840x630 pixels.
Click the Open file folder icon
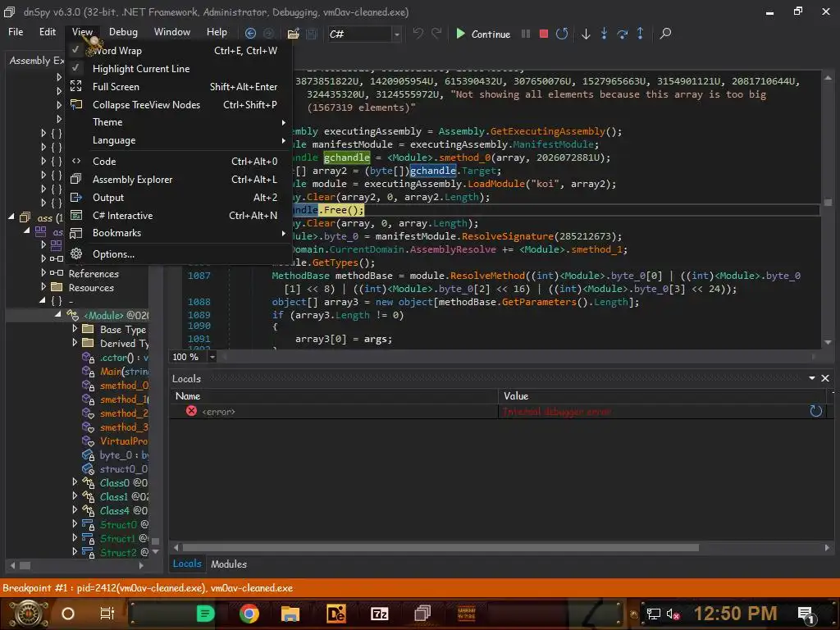(x=293, y=34)
